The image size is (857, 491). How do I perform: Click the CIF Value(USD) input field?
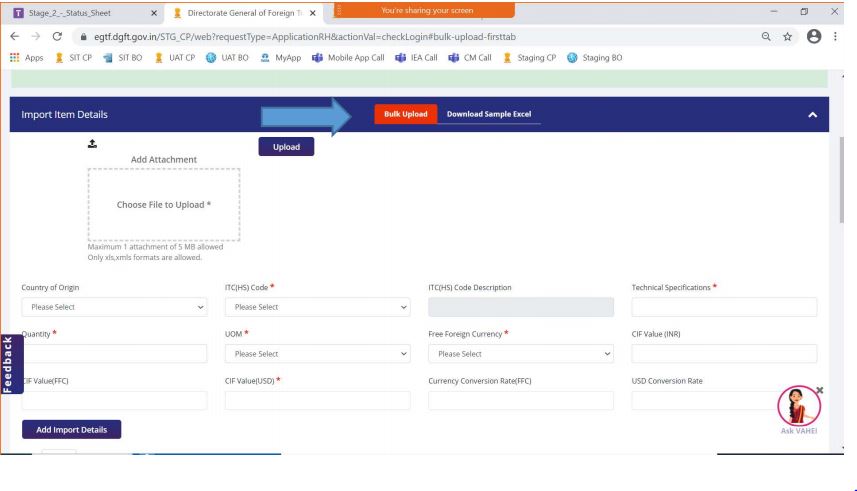(x=318, y=401)
